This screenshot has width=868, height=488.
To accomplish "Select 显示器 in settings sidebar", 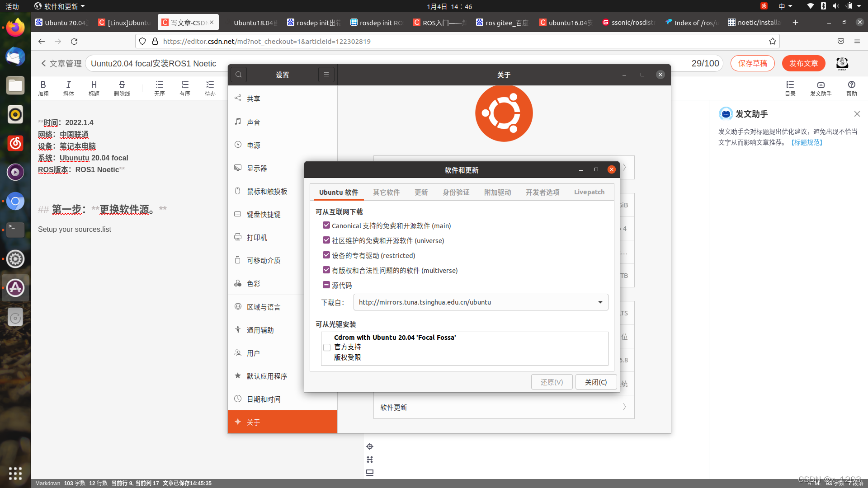I will click(x=257, y=168).
